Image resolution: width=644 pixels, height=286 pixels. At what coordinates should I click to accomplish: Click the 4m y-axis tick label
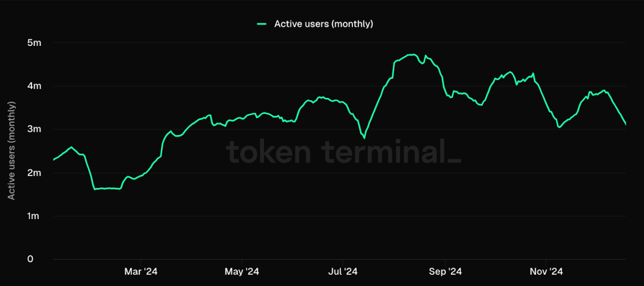point(33,86)
